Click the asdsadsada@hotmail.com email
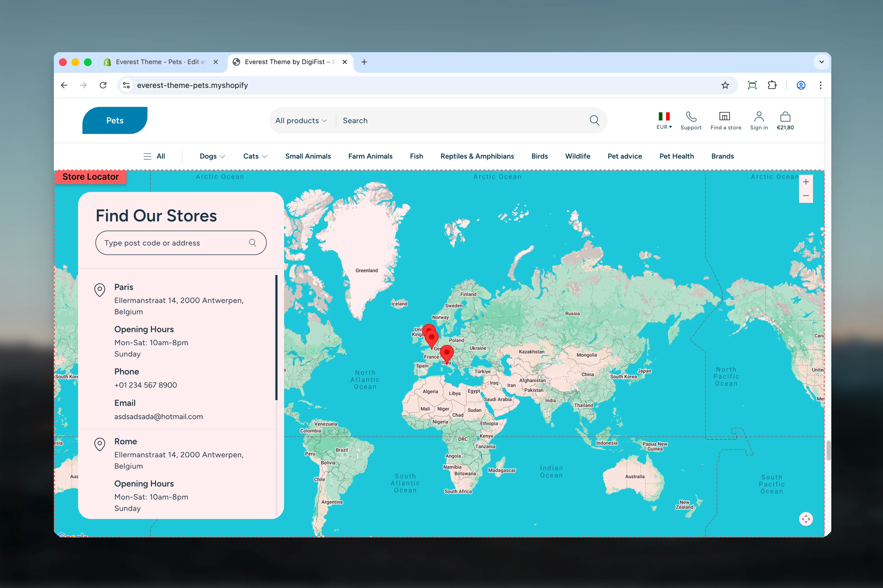Screen dimensions: 883x588 click(158, 417)
